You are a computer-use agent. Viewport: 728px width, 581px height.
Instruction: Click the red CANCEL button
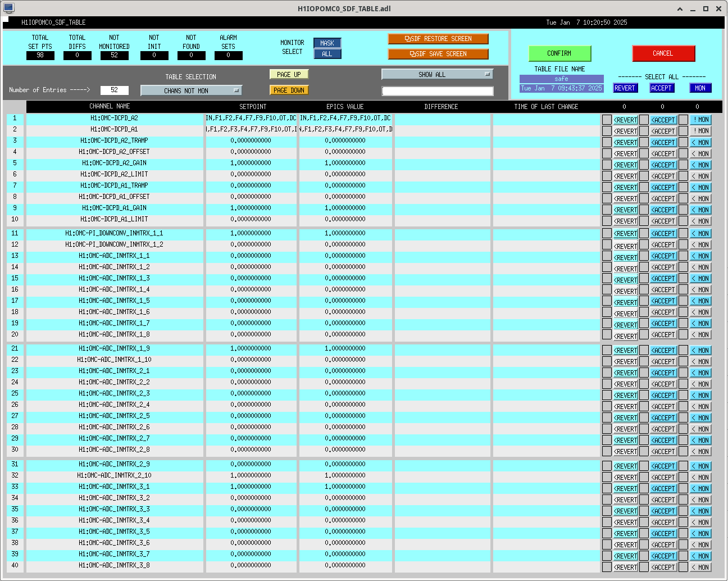[663, 53]
